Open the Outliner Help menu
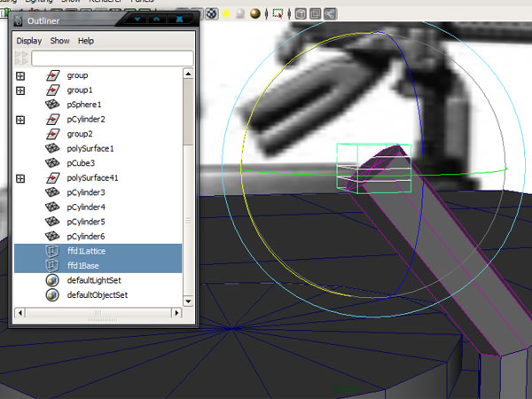This screenshot has height=399, width=532. point(86,41)
